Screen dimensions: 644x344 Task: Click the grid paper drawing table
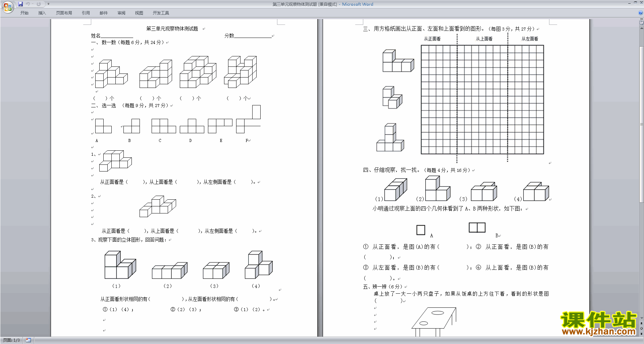pos(482,100)
